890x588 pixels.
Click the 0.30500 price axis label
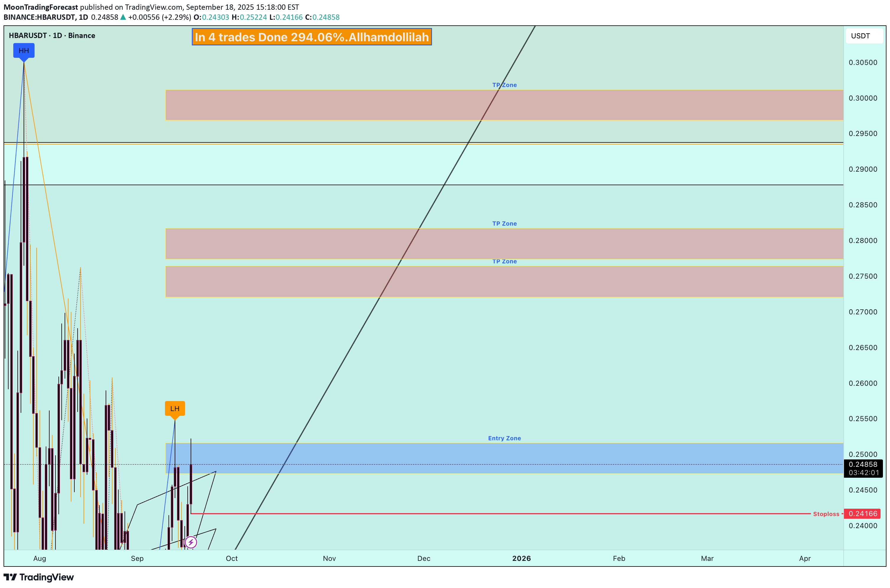[x=863, y=62]
